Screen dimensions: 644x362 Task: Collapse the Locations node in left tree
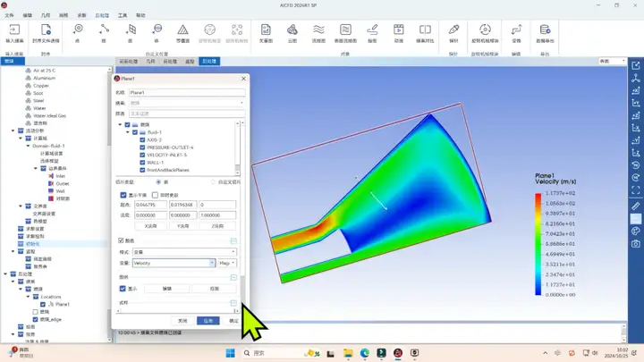[28, 297]
